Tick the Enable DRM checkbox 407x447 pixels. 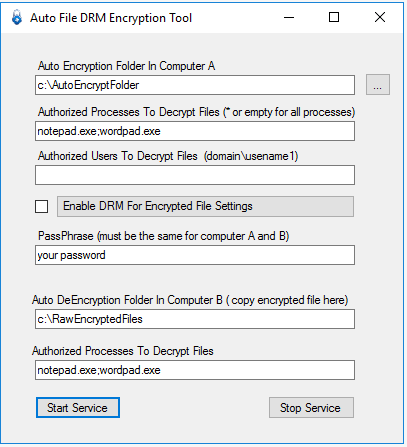click(x=42, y=206)
